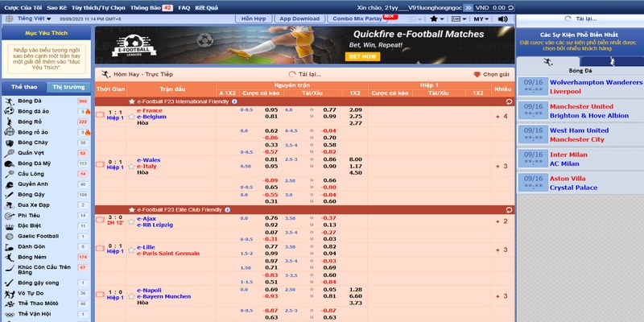Toggle favorite star for e-Lille match
644x322 pixels.
tap(131, 250)
